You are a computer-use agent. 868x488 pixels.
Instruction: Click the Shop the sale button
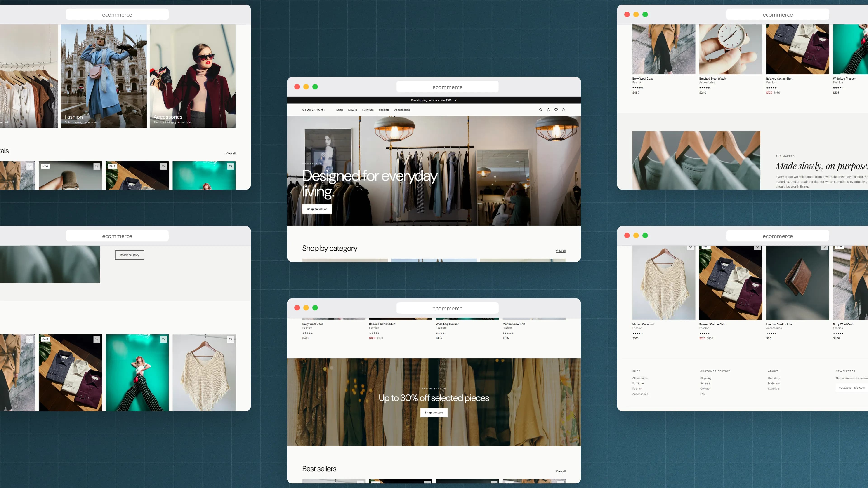pos(434,413)
